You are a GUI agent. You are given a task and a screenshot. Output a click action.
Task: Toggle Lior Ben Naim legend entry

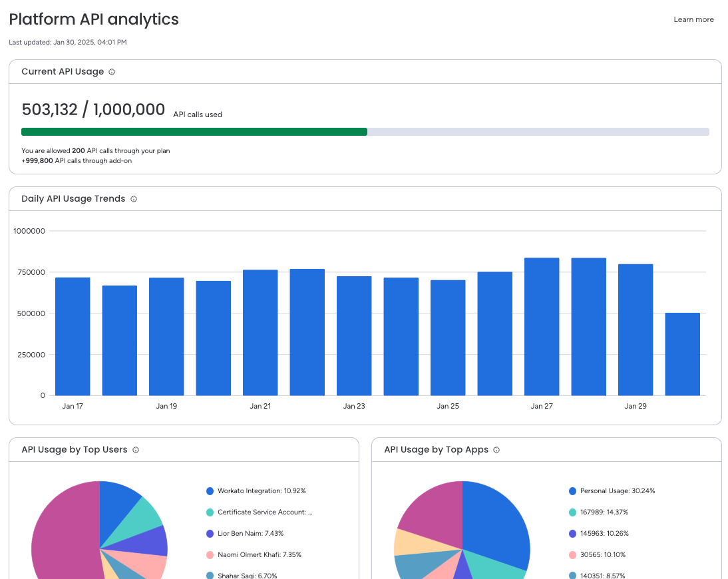(x=245, y=534)
